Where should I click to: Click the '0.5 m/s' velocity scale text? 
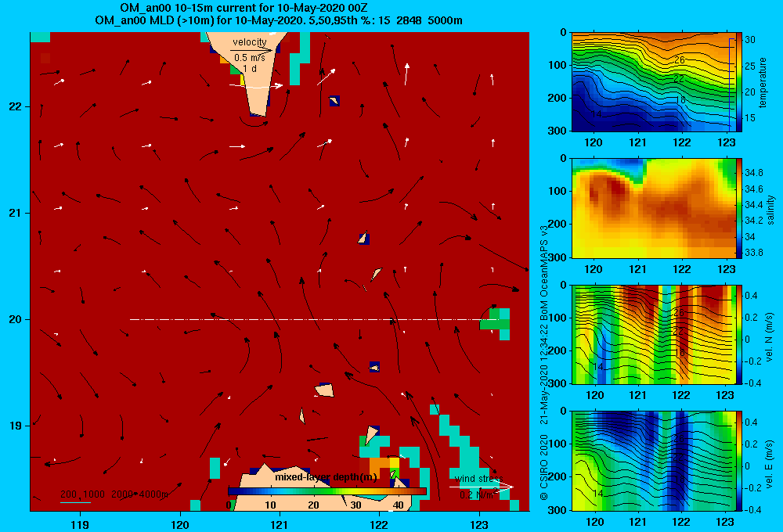(250, 59)
